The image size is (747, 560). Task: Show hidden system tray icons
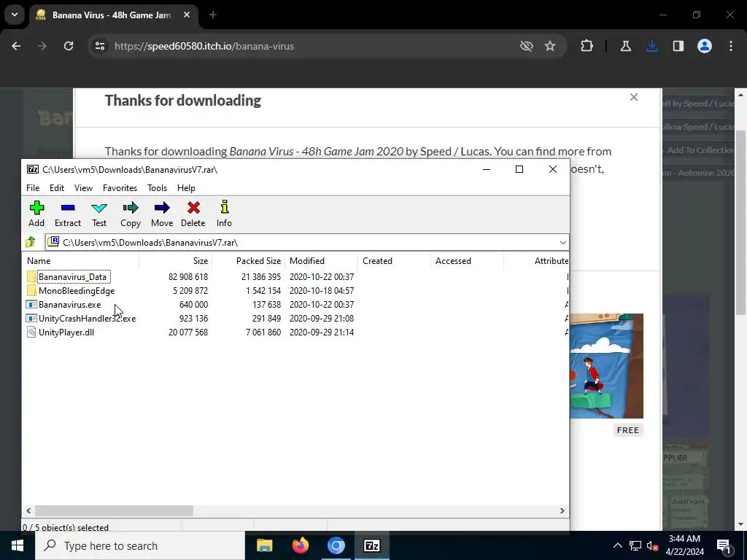point(617,545)
